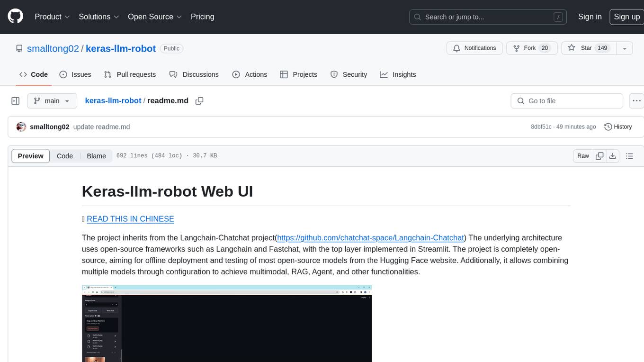Screen dimensions: 644x362
Task: Open the GitHub homepage logo
Action: pos(15,17)
